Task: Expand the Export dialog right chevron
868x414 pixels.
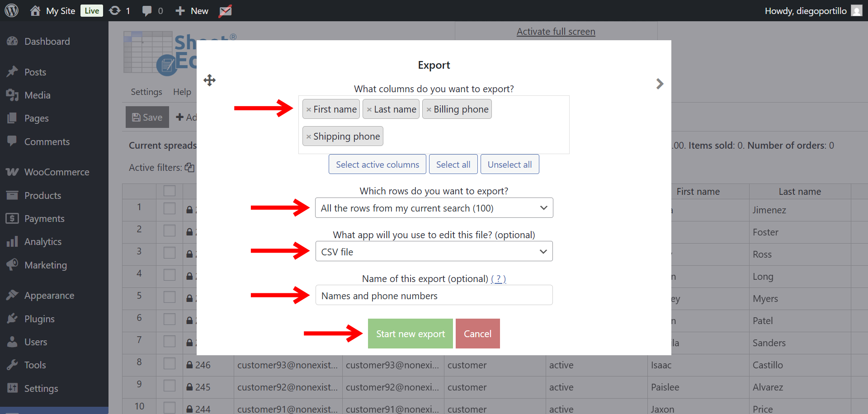Action: pos(660,84)
